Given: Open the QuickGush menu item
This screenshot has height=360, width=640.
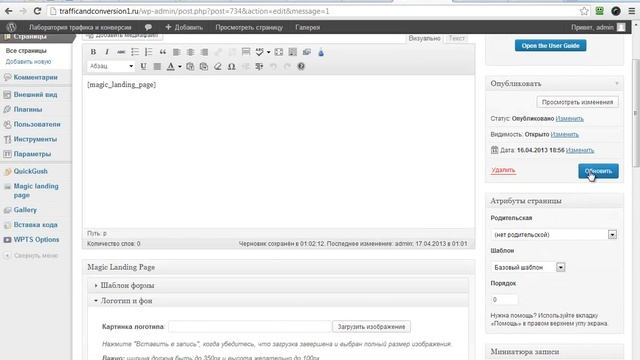Looking at the screenshot, I should point(31,171).
